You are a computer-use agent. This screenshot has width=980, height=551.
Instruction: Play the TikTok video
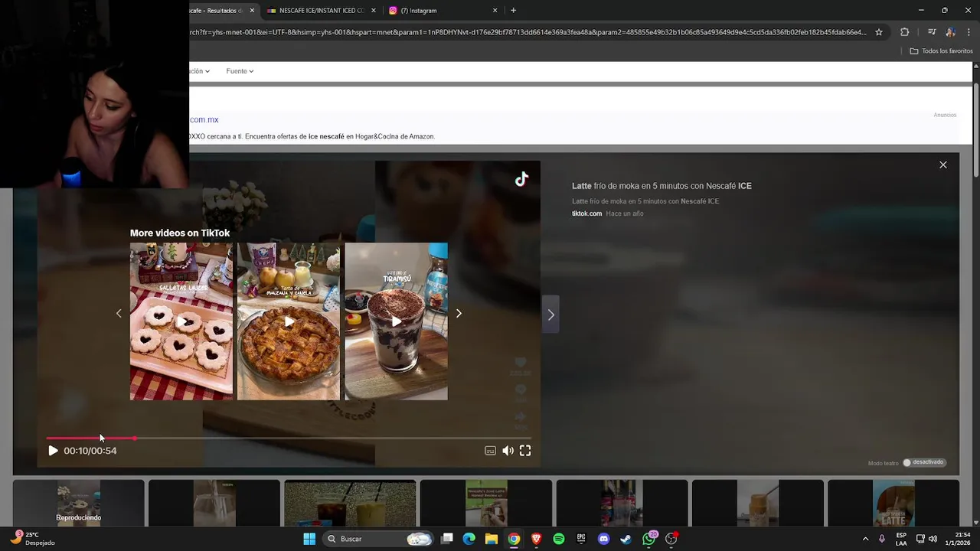pos(53,451)
